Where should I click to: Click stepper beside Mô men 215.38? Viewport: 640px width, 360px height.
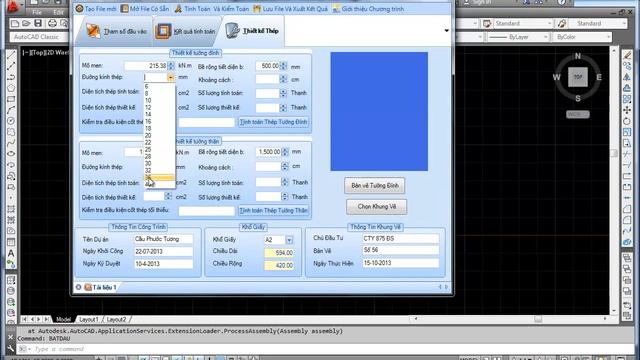coord(171,66)
